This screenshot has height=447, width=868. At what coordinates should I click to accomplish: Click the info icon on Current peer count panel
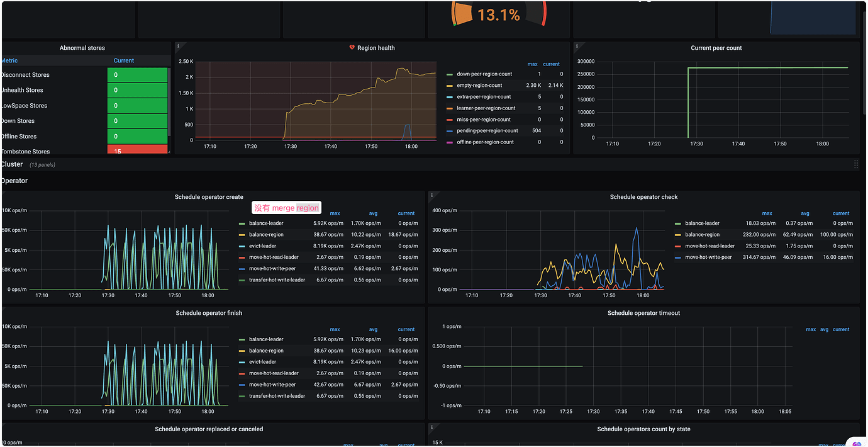[x=577, y=45]
